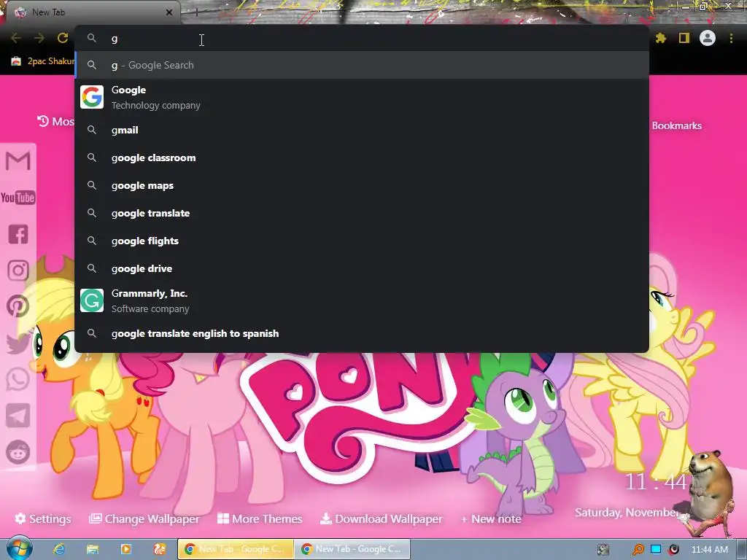Select the Google technology company suggestion
This screenshot has height=560, width=747.
click(362, 97)
